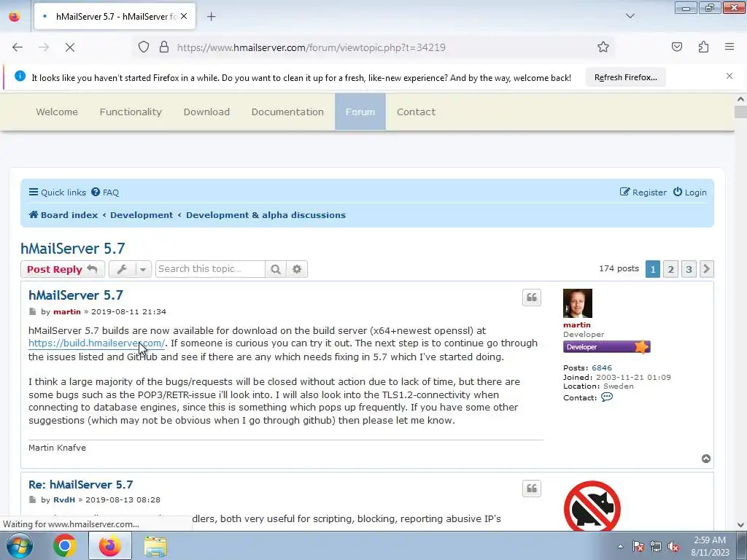Image resolution: width=747 pixels, height=560 pixels.
Task: Go back to previous page
Action: click(x=18, y=47)
